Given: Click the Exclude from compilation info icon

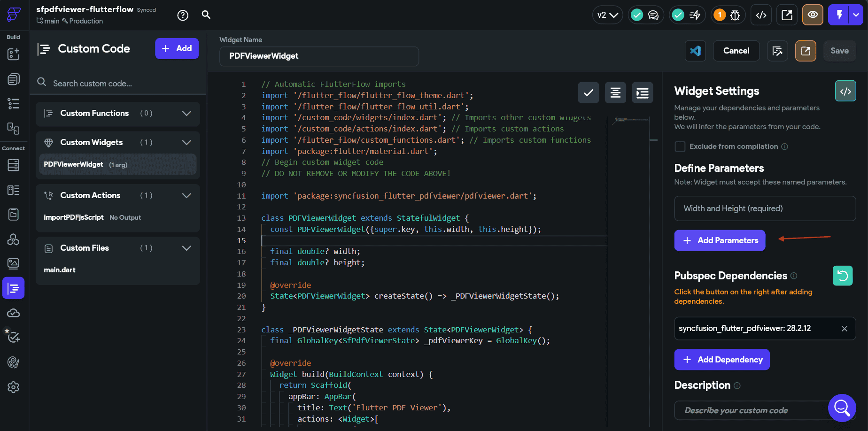Looking at the screenshot, I should coord(784,146).
